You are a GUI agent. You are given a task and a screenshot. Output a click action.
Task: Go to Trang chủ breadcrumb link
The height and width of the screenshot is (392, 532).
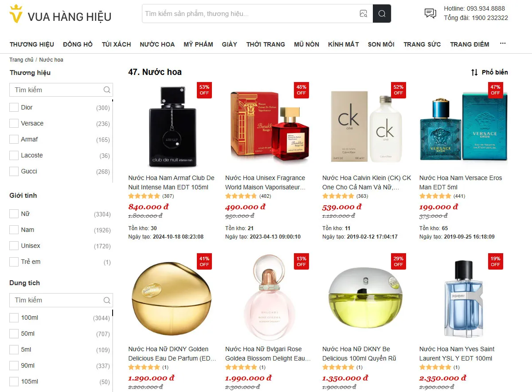pyautogui.click(x=21, y=60)
